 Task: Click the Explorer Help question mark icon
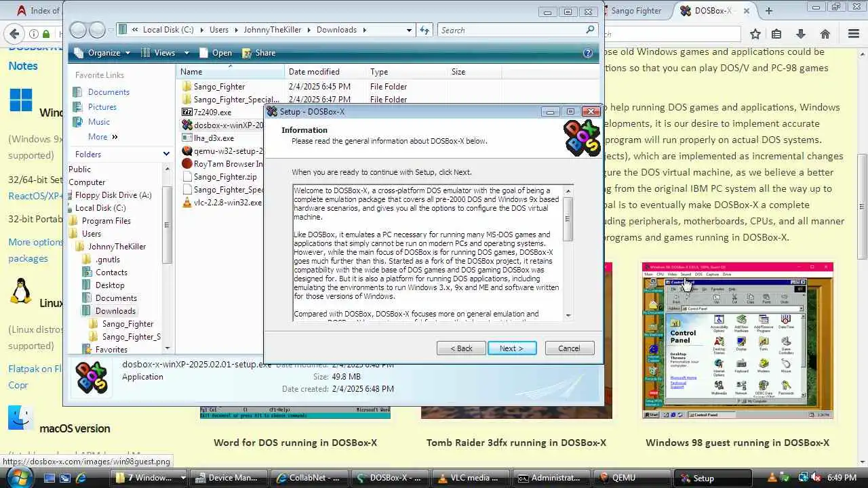588,53
